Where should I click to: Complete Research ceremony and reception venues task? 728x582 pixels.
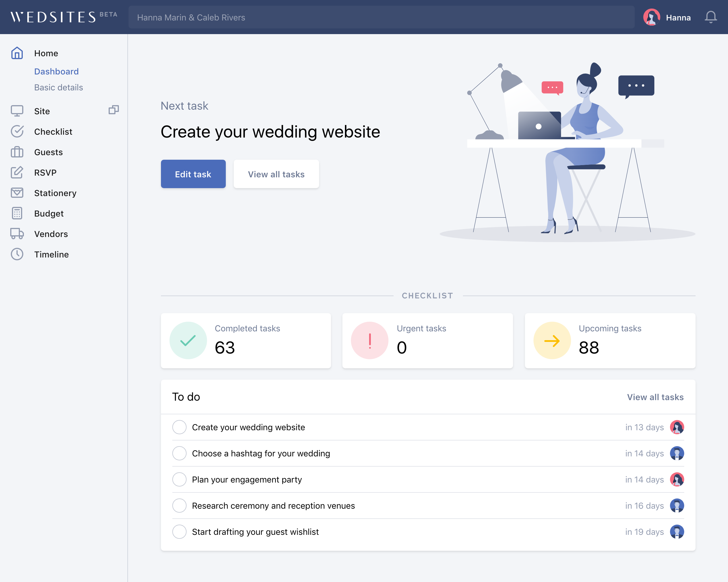(x=179, y=505)
